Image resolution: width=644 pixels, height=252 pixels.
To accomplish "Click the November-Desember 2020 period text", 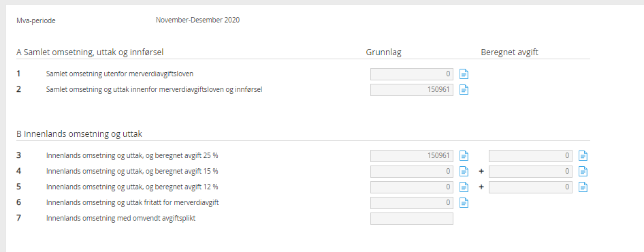I will 197,20.
